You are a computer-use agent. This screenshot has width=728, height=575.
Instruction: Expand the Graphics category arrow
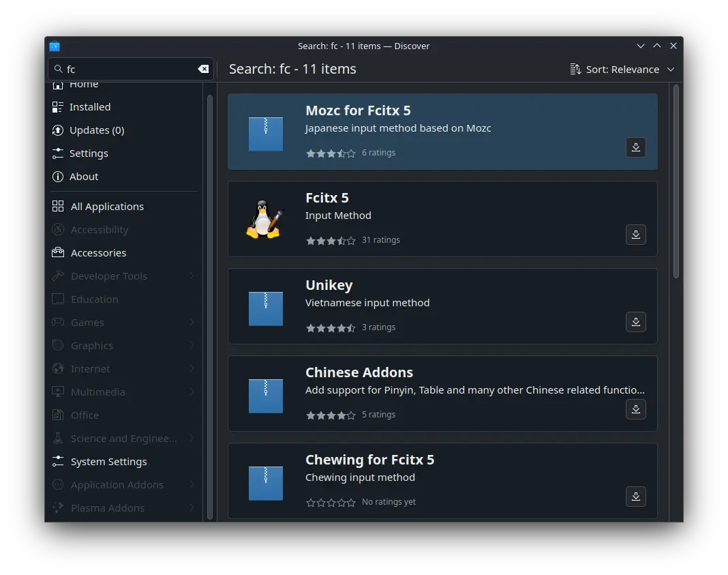coord(192,346)
